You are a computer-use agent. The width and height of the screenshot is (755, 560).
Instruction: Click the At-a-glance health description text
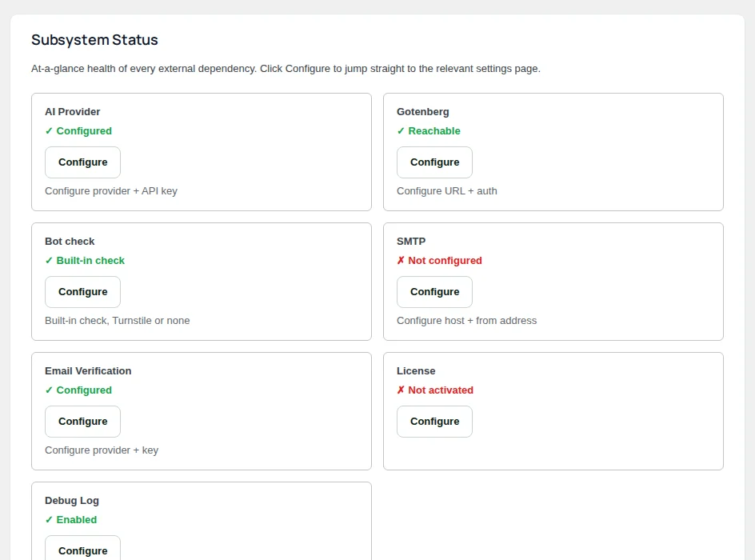[286, 69]
